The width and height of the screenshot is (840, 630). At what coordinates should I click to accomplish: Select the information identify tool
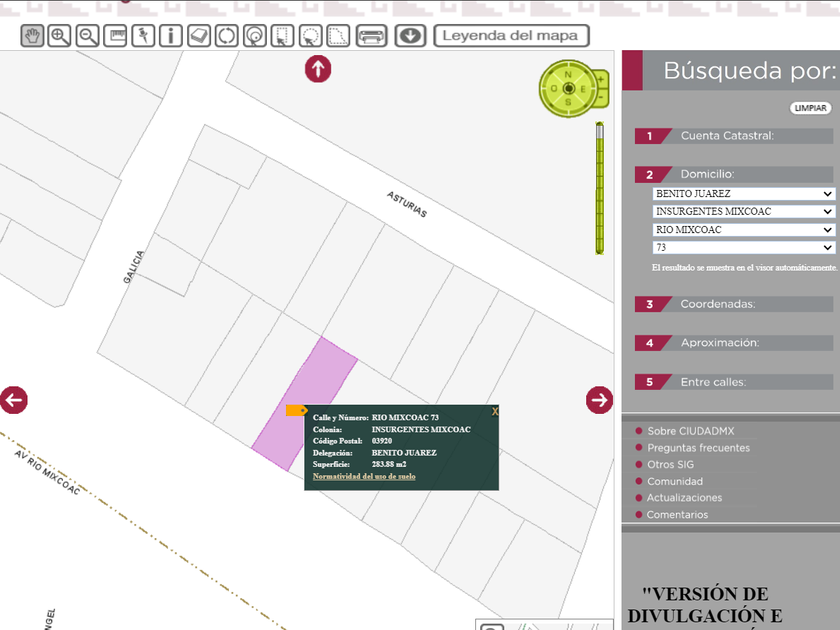(x=171, y=36)
